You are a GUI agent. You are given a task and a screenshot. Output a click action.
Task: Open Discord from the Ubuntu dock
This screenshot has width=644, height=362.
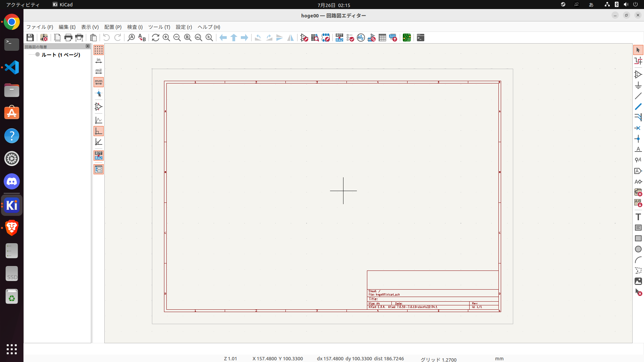click(12, 182)
